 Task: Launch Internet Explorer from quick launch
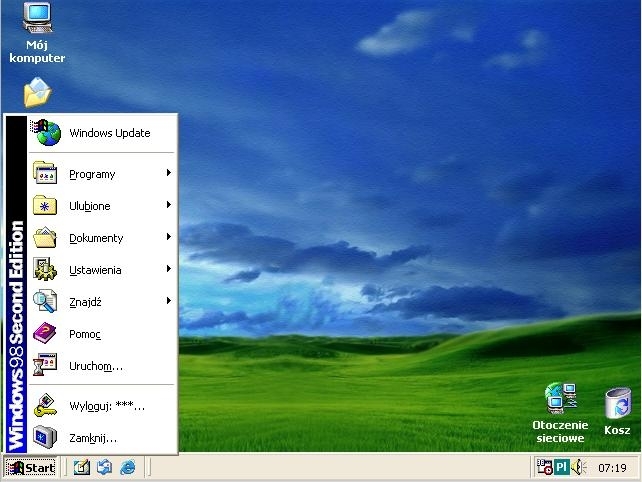click(128, 467)
